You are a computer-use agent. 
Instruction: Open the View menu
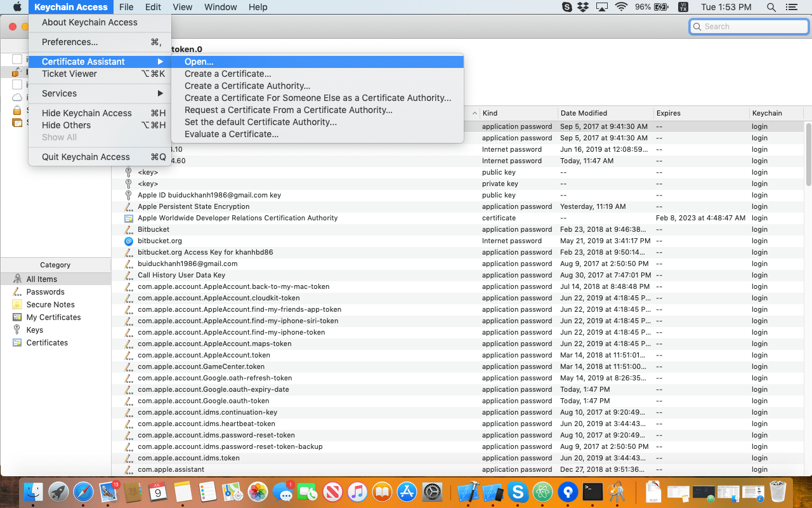click(183, 7)
